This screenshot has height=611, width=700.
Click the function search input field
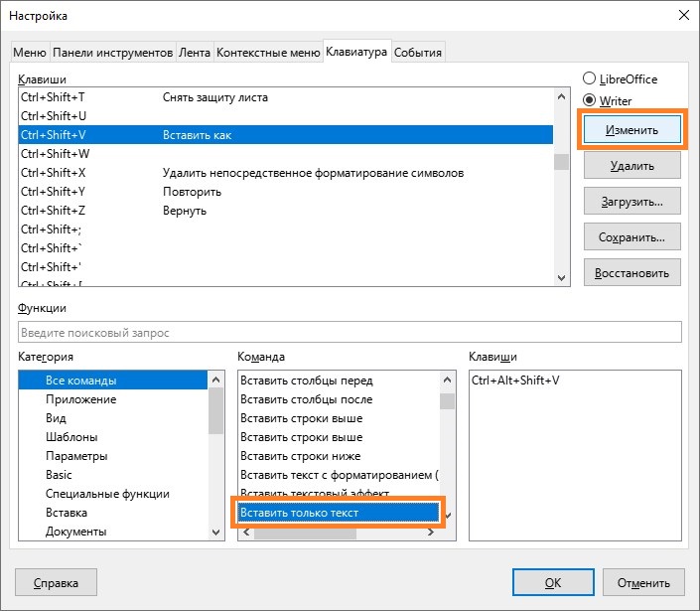(x=350, y=332)
